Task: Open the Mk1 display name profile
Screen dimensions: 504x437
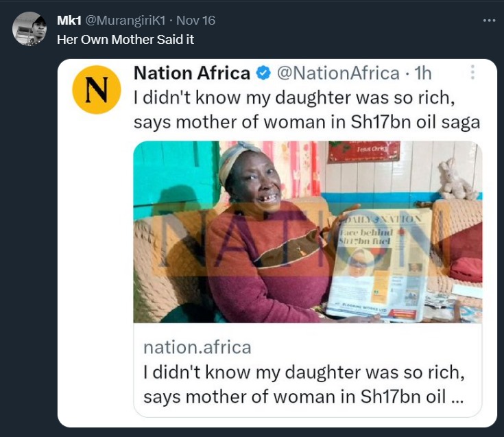Action: point(69,21)
